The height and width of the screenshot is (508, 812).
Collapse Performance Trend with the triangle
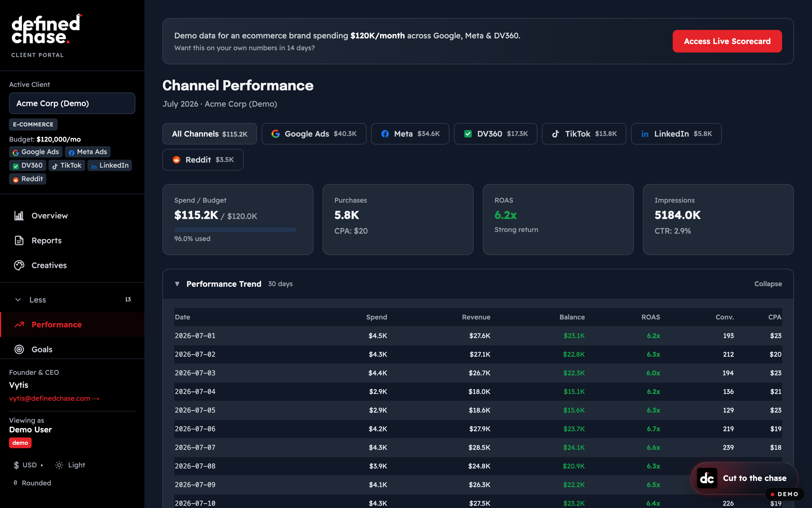pos(177,284)
